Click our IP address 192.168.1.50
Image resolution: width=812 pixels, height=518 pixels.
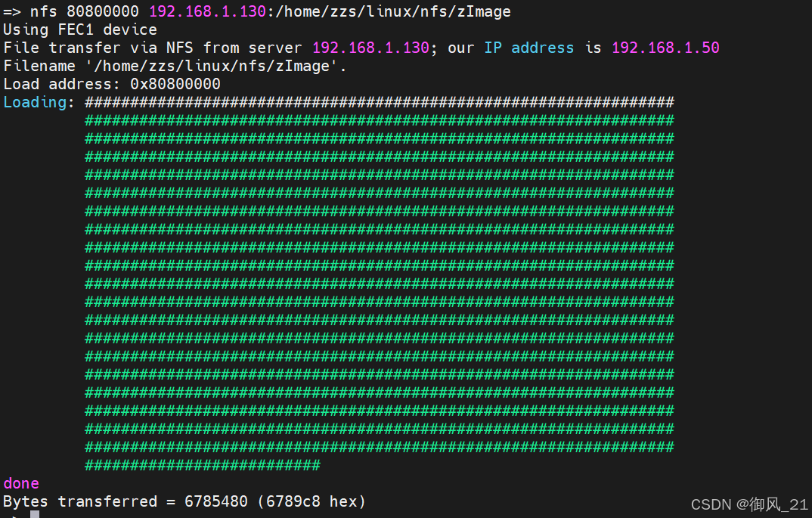point(665,48)
